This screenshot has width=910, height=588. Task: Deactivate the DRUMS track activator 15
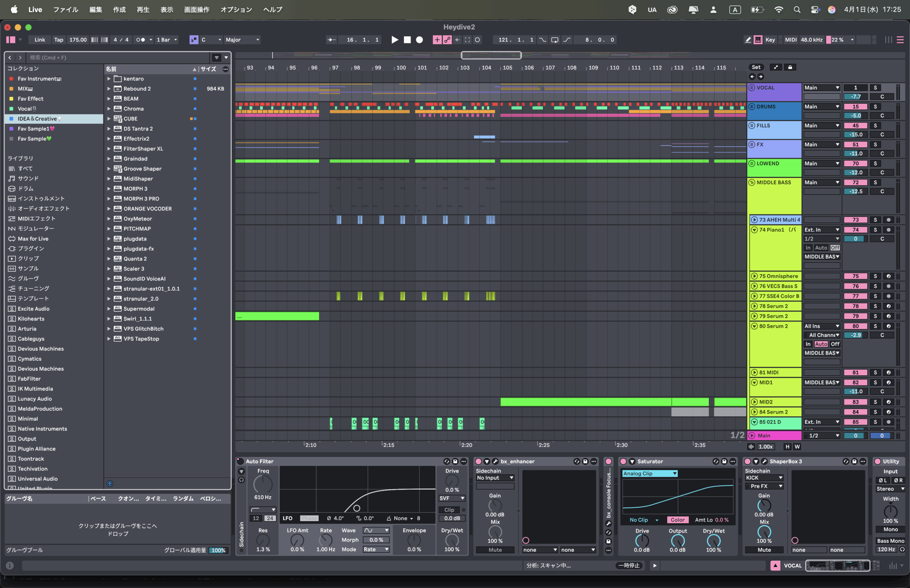(x=855, y=107)
